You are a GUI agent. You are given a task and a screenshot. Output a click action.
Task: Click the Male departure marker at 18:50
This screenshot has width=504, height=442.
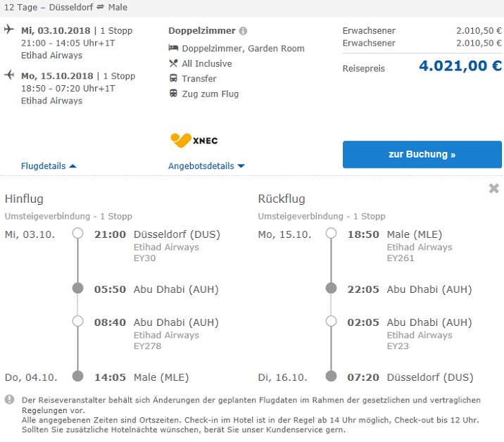[x=331, y=234]
